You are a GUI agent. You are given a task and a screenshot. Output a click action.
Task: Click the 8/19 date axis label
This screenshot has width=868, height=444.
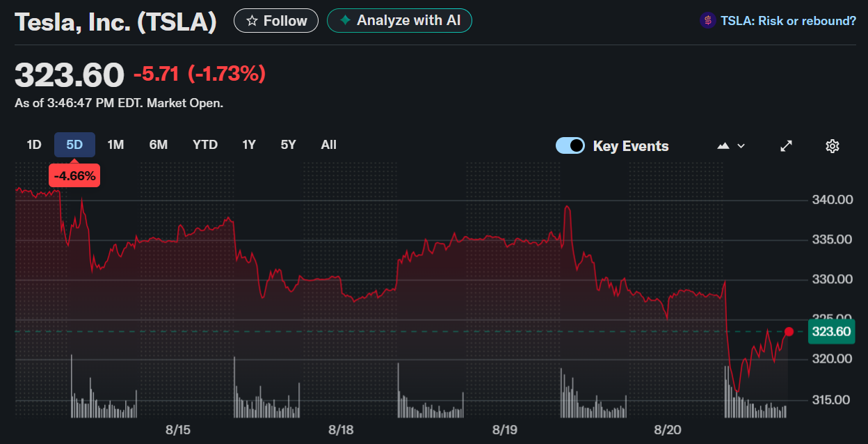[x=504, y=429]
